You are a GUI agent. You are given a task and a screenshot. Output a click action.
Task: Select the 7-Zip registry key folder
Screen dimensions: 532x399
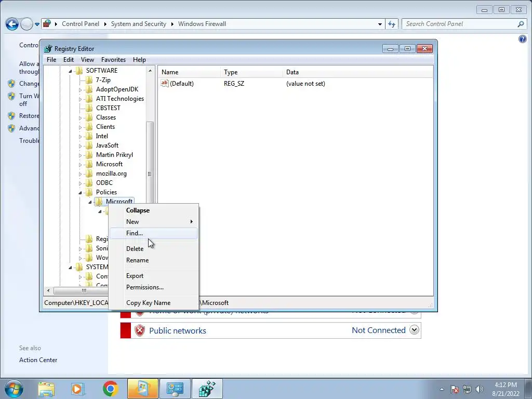103,79
